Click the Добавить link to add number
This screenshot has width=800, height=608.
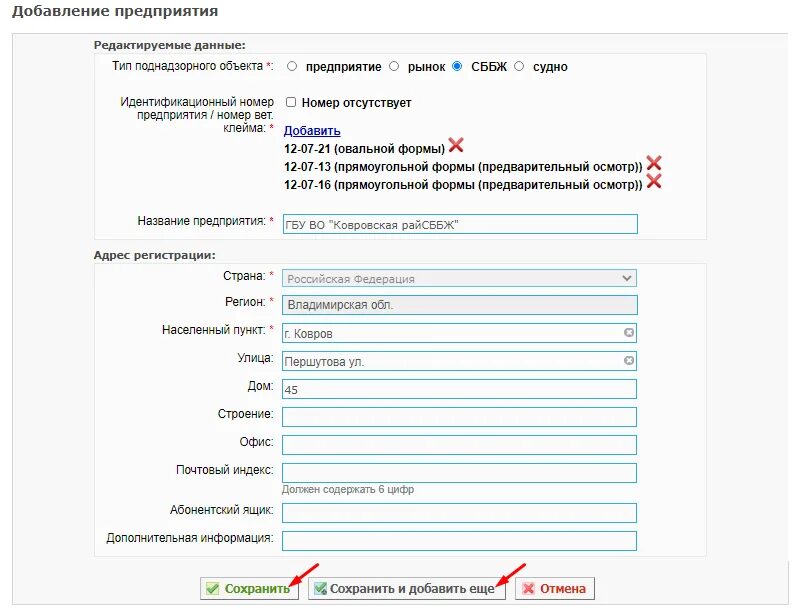pos(312,131)
